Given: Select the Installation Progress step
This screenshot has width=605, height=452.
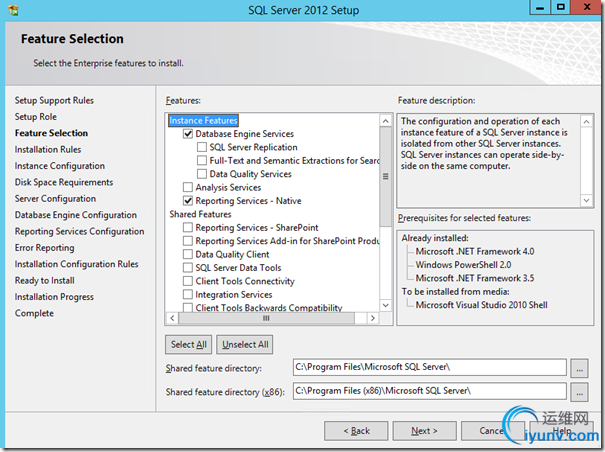Looking at the screenshot, I should (54, 297).
